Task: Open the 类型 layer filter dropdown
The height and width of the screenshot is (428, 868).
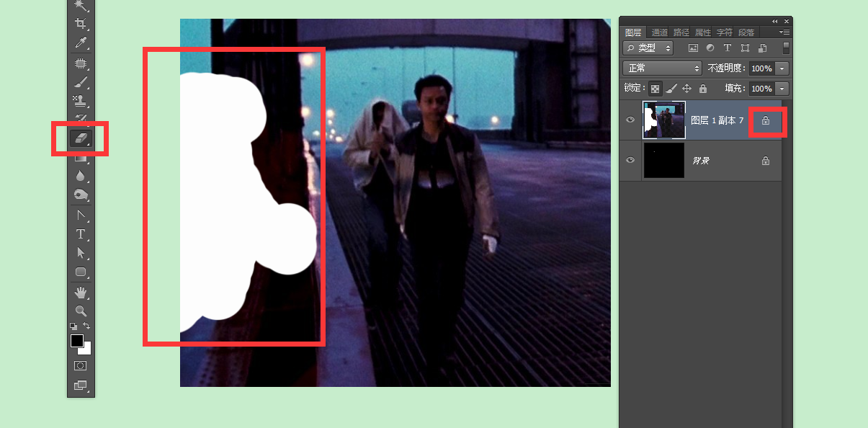Action: (x=648, y=48)
